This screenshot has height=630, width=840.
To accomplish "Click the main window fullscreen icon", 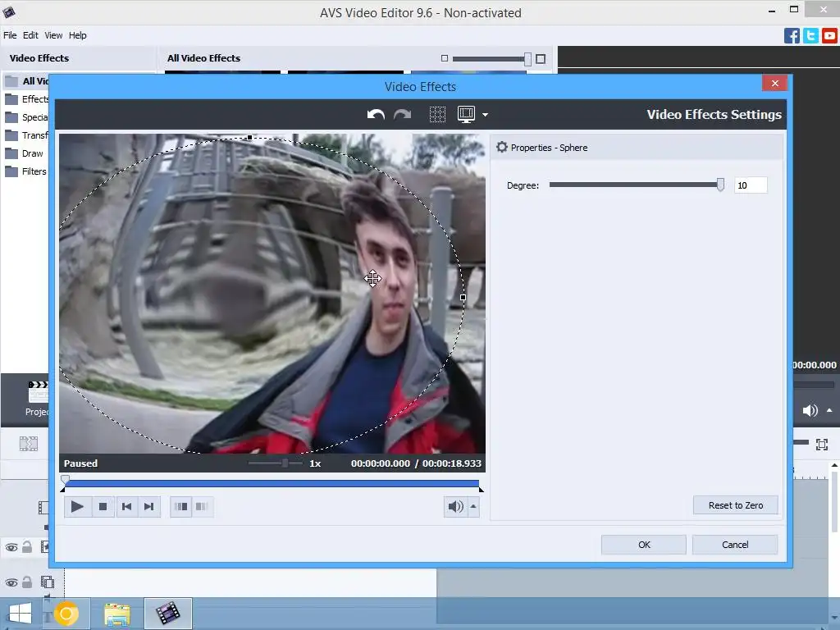I will 822,444.
